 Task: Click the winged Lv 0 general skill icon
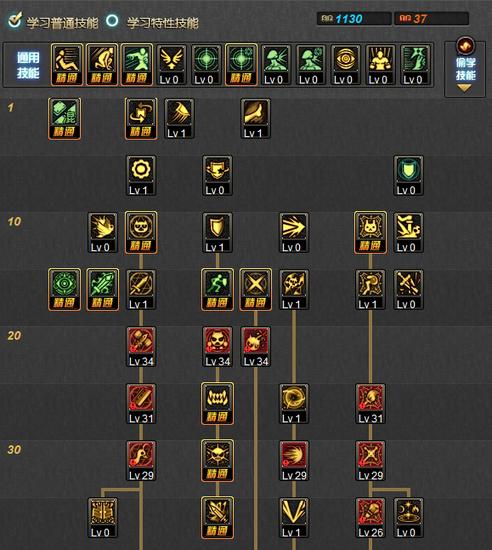click(x=171, y=65)
